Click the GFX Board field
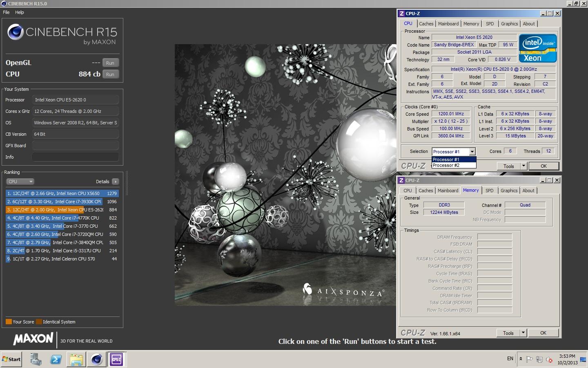The height and width of the screenshot is (368, 588). tap(76, 146)
